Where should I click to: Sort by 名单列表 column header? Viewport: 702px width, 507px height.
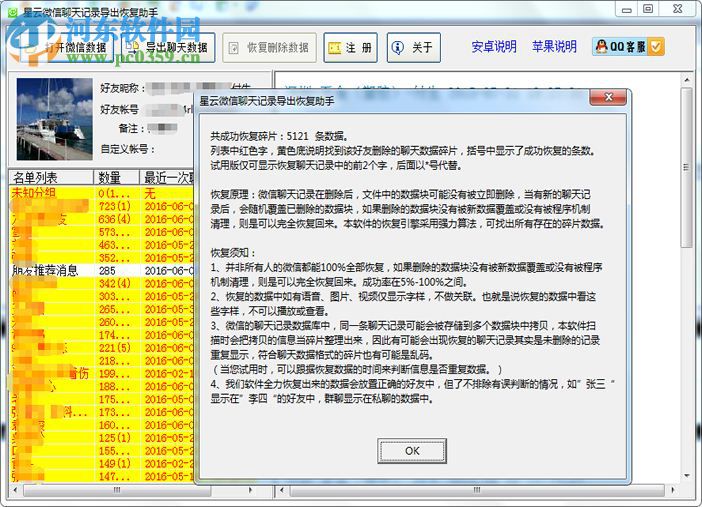click(x=51, y=178)
